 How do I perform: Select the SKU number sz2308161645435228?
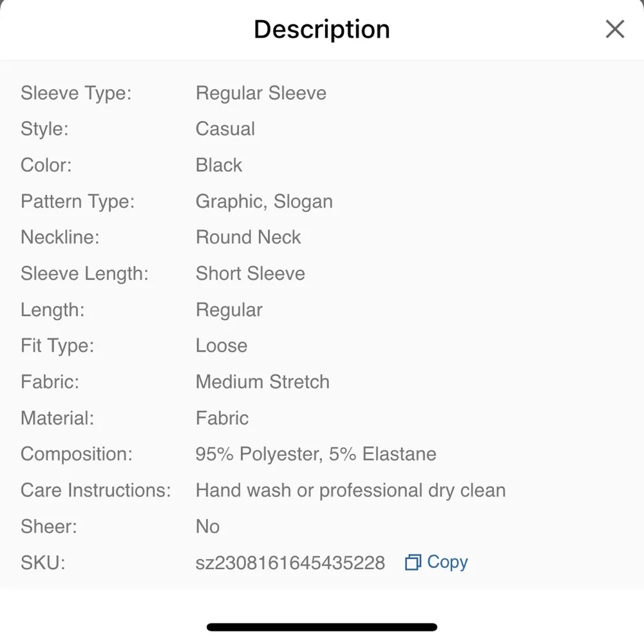(x=290, y=563)
